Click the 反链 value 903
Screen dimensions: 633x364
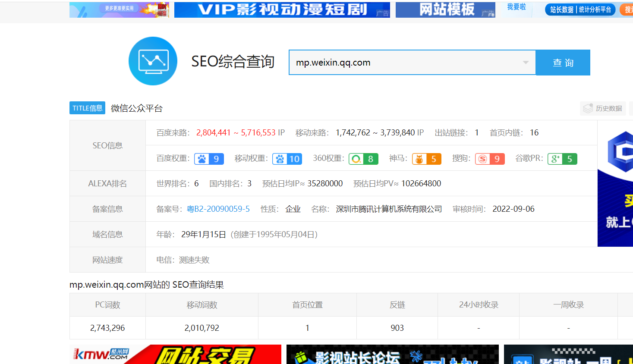[x=397, y=328]
